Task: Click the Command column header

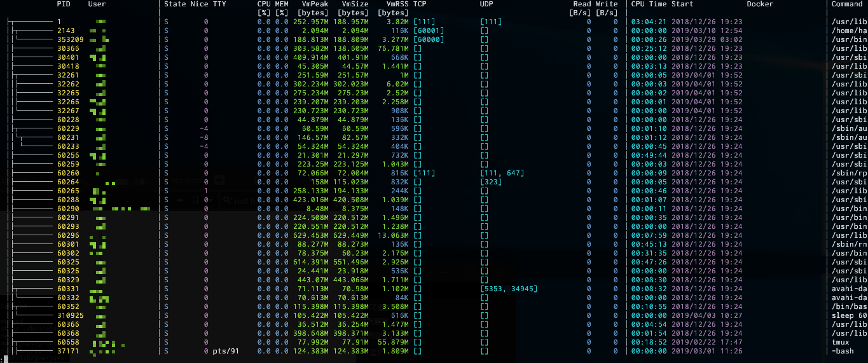Action: click(x=847, y=4)
